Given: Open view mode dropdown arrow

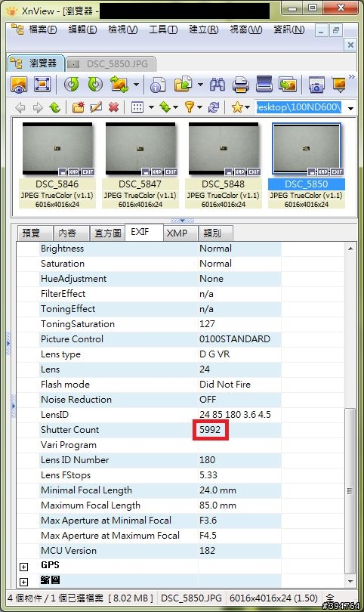Looking at the screenshot, I should [x=151, y=107].
